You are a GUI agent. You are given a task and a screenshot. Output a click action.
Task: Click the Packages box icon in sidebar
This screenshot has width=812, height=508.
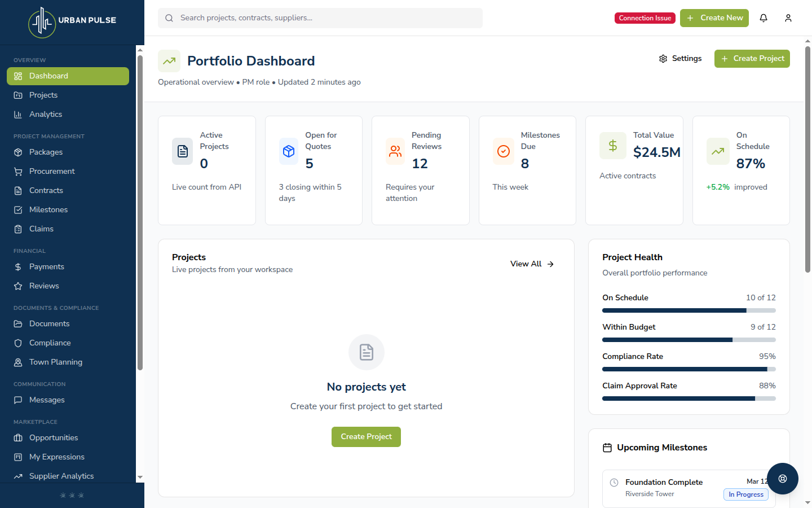coord(18,152)
